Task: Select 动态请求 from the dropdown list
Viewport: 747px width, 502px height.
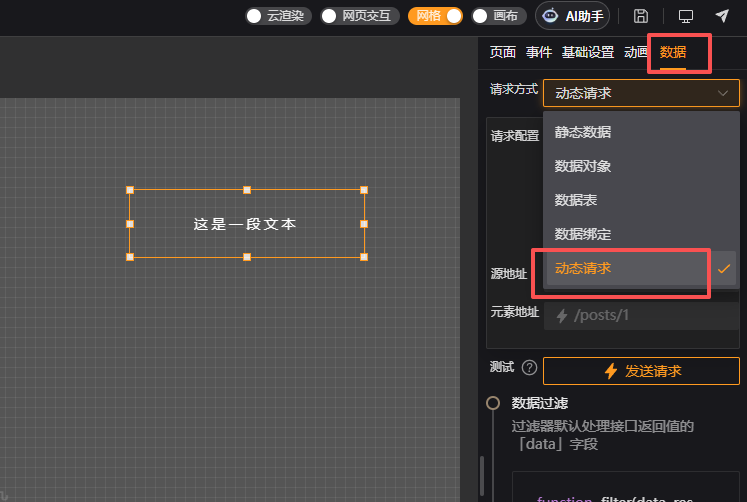Action: [x=641, y=268]
